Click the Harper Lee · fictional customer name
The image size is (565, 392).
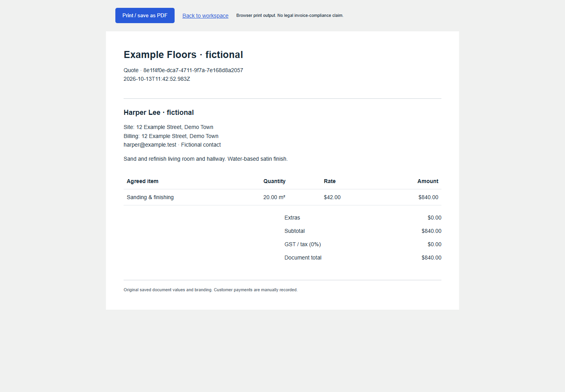159,113
